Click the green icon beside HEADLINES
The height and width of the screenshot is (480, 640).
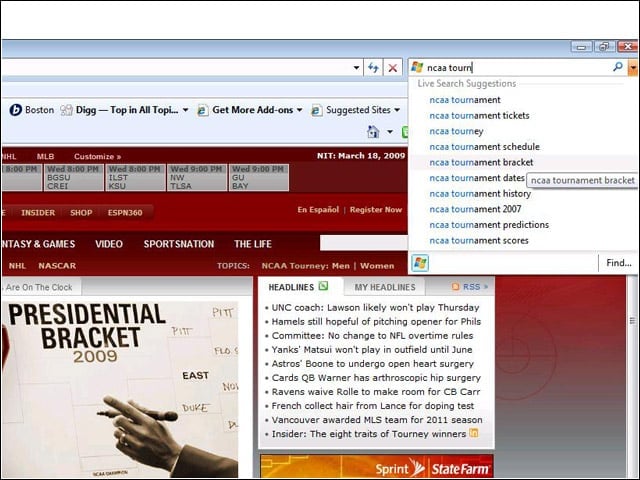coord(323,286)
